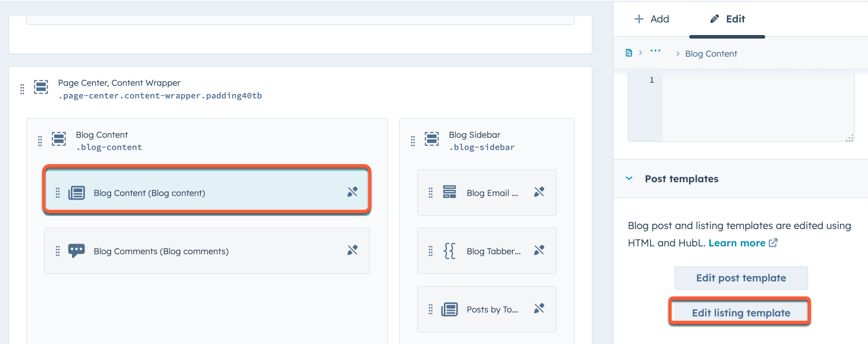Grab the code editor resize handle
Viewport: 868px width, 344px height.
849,138
